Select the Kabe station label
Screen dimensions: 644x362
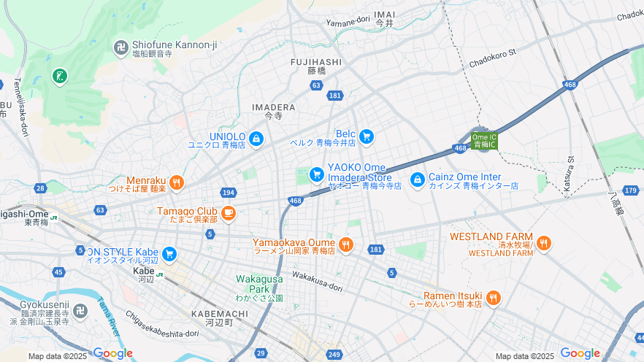(144, 275)
